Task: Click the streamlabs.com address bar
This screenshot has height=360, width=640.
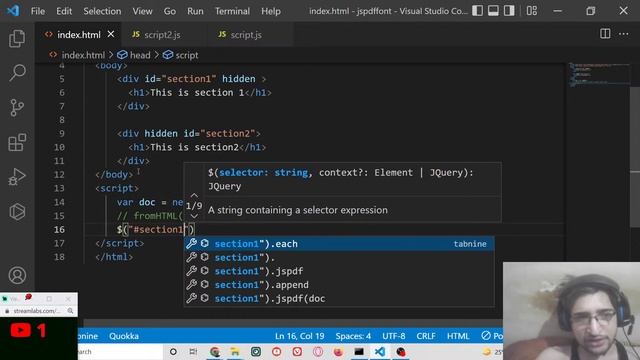Action: [36, 311]
